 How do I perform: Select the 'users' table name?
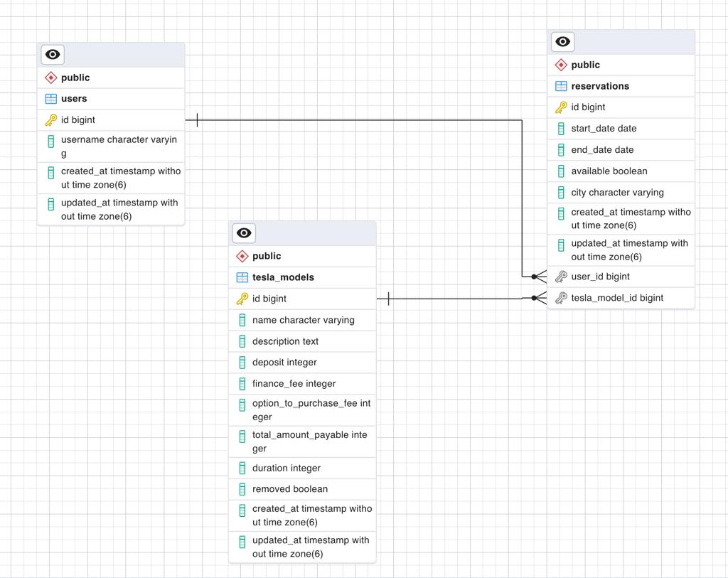[x=74, y=99]
